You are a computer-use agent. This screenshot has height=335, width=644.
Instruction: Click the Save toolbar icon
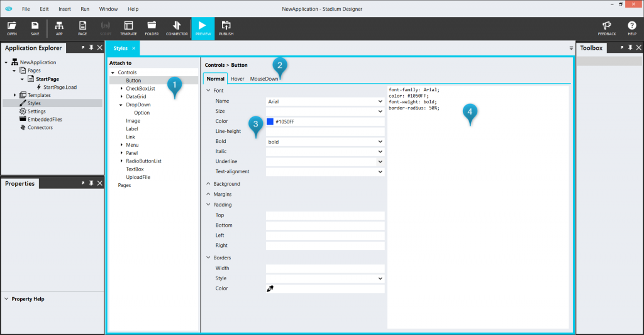[x=35, y=28]
